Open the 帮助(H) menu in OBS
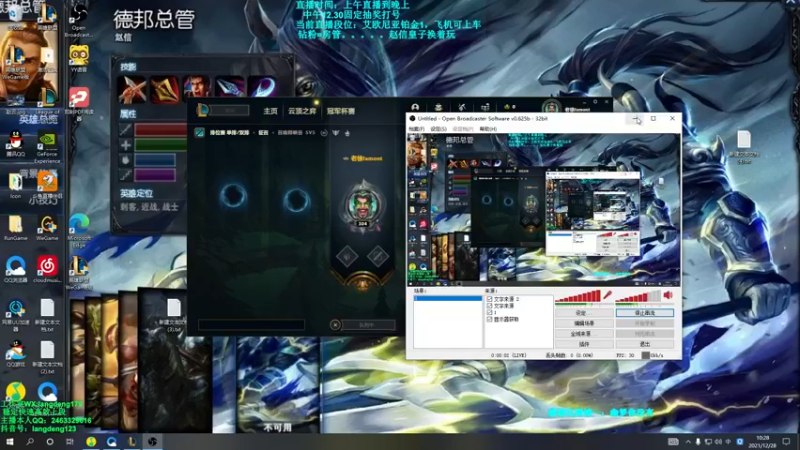 488,129
